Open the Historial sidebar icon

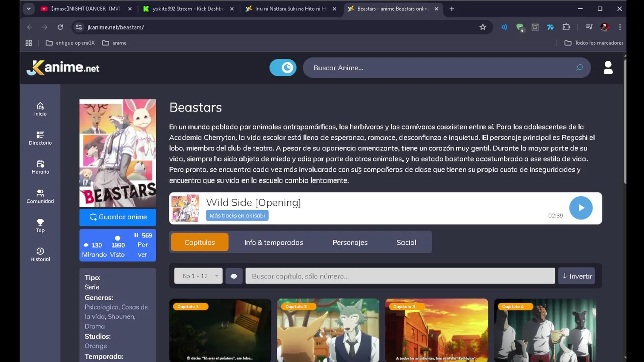coord(40,254)
